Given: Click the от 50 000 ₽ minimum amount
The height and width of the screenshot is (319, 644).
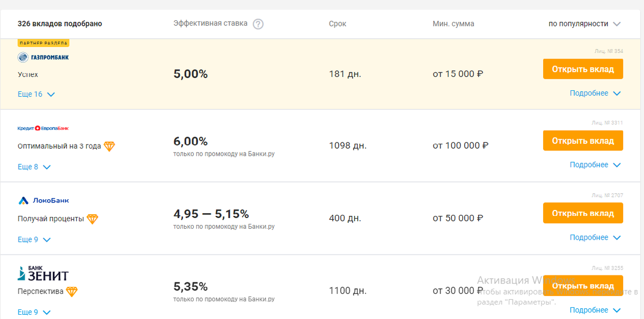Looking at the screenshot, I should [458, 219].
